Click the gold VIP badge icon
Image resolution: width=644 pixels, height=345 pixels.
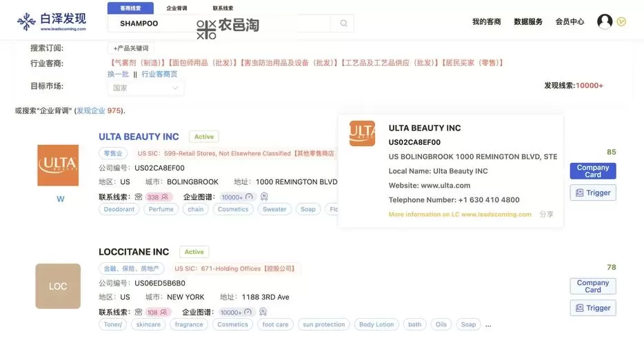point(621,22)
